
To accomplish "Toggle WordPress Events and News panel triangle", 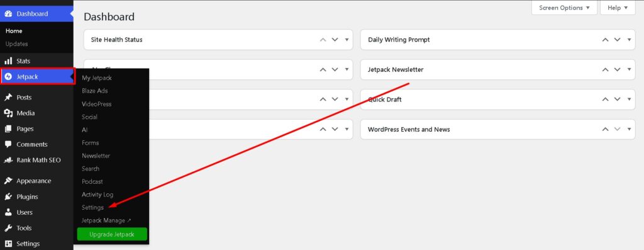I will coord(629,129).
